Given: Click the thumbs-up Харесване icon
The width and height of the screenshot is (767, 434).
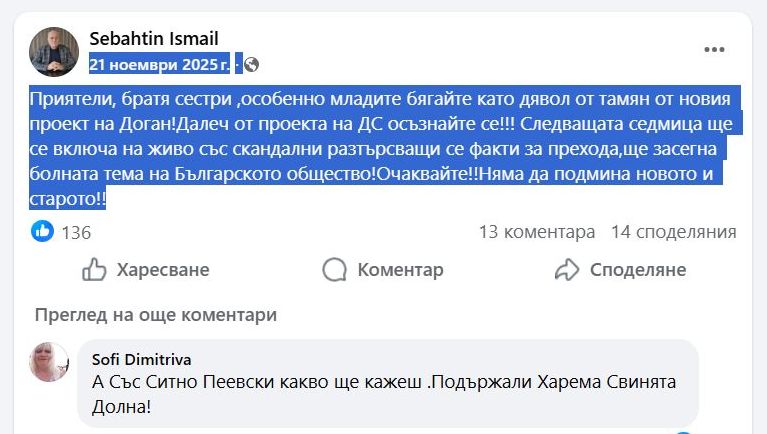Looking at the screenshot, I should click(94, 270).
